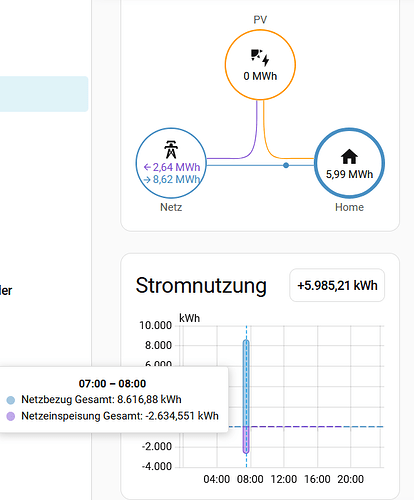The image size is (414, 500).
Task: Click the 08:00 x-axis label
Action: click(250, 479)
